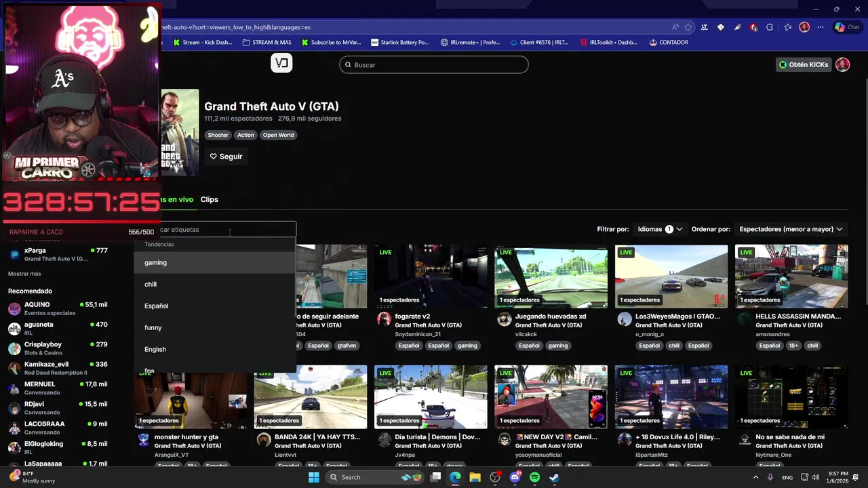Image resolution: width=868 pixels, height=488 pixels.
Task: Open the NEW DAY V2 stream thumbnail
Action: tap(551, 397)
